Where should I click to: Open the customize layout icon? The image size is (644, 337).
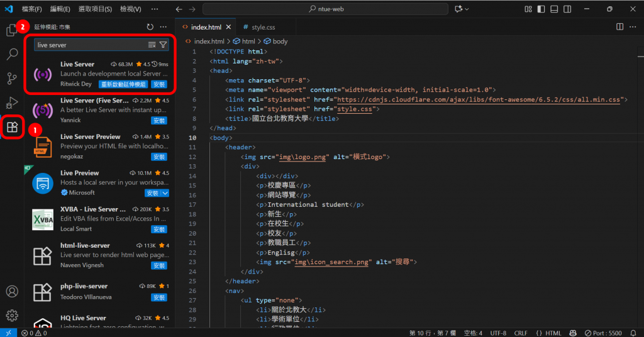528,9
